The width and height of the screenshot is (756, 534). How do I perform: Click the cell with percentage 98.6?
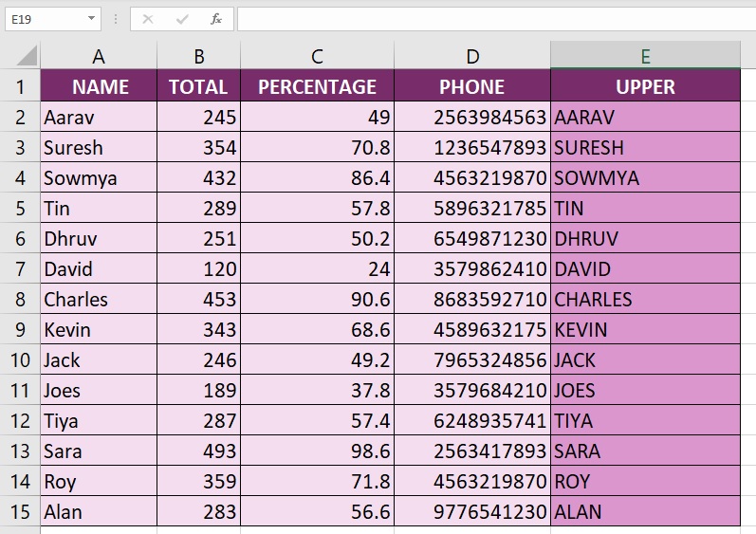(x=317, y=451)
